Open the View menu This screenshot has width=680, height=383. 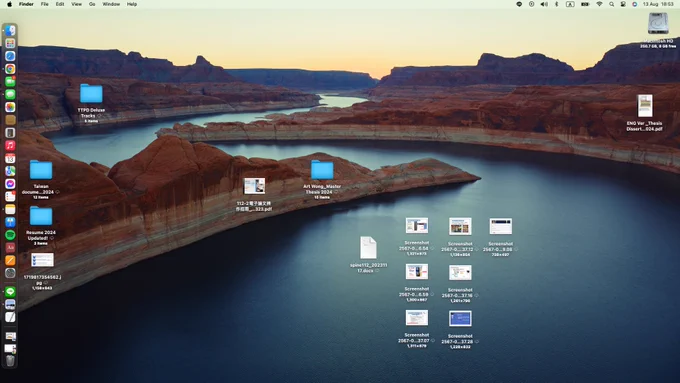[76, 4]
